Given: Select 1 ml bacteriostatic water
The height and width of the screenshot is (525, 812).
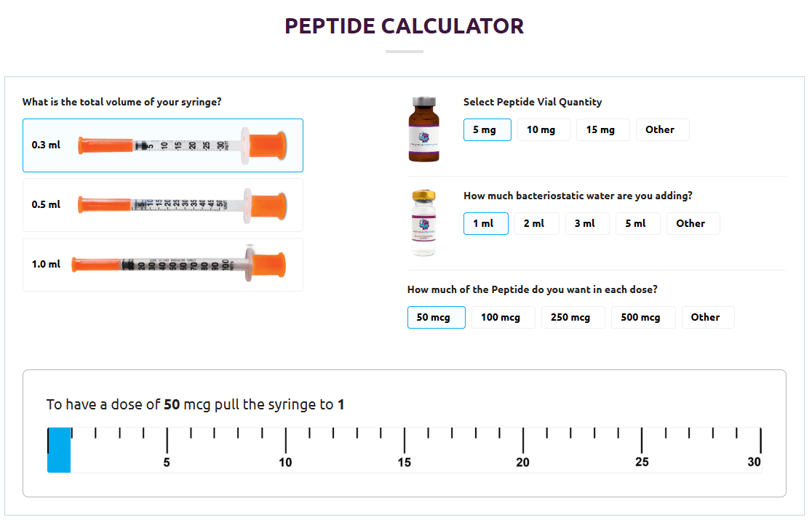Looking at the screenshot, I should point(486,224).
